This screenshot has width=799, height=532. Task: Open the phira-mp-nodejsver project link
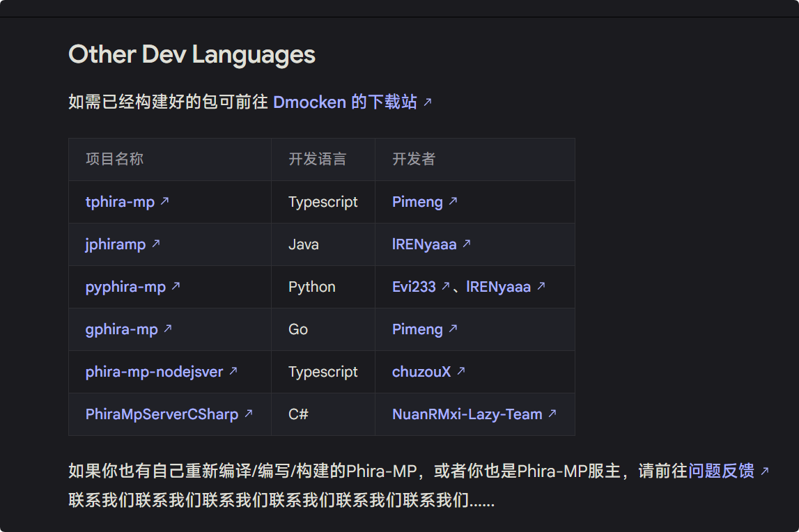[154, 372]
